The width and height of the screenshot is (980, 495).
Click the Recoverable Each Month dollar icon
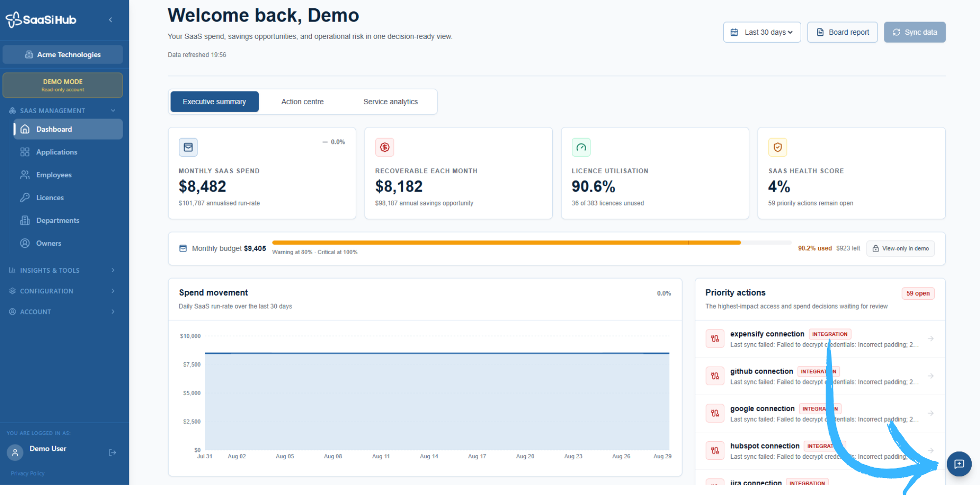click(x=385, y=147)
